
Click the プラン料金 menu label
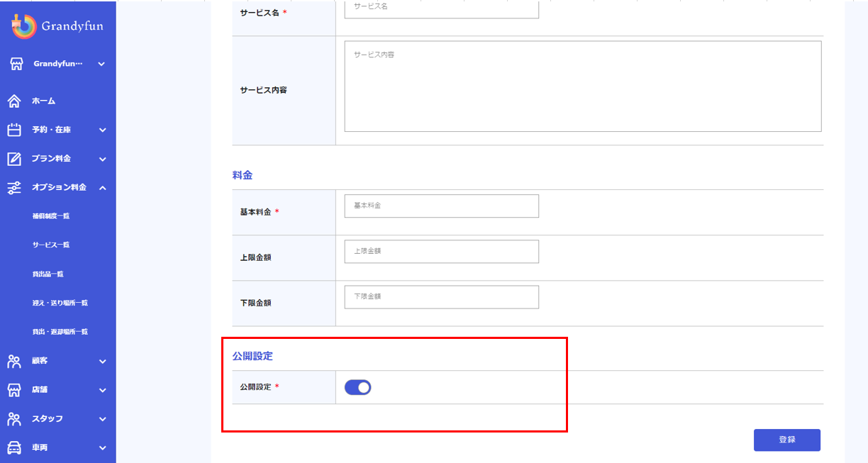pos(51,159)
